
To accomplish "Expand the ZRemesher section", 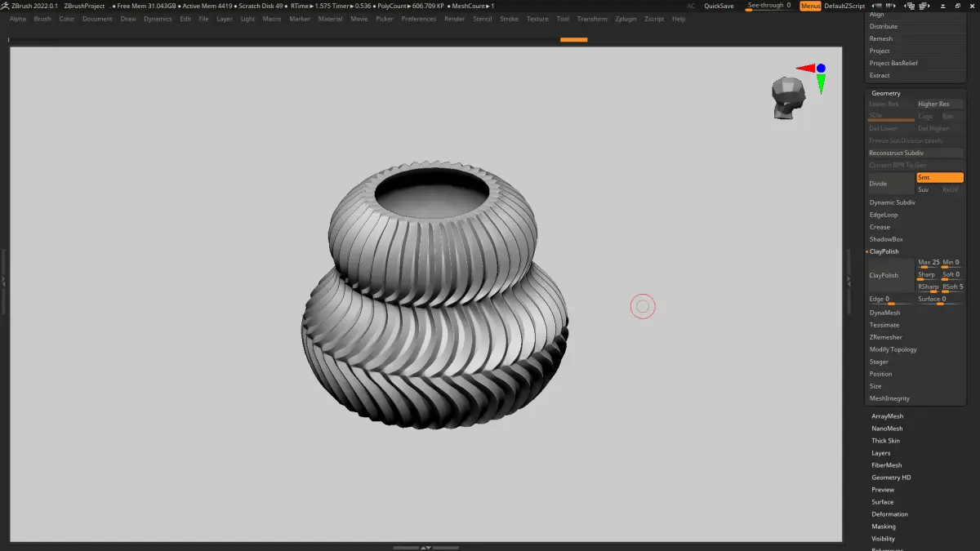I will (x=885, y=337).
